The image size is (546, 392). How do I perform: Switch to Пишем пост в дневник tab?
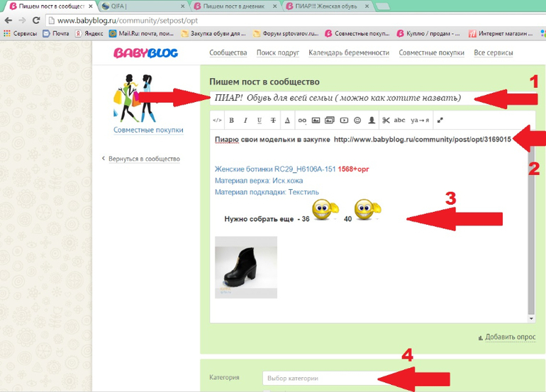click(233, 6)
